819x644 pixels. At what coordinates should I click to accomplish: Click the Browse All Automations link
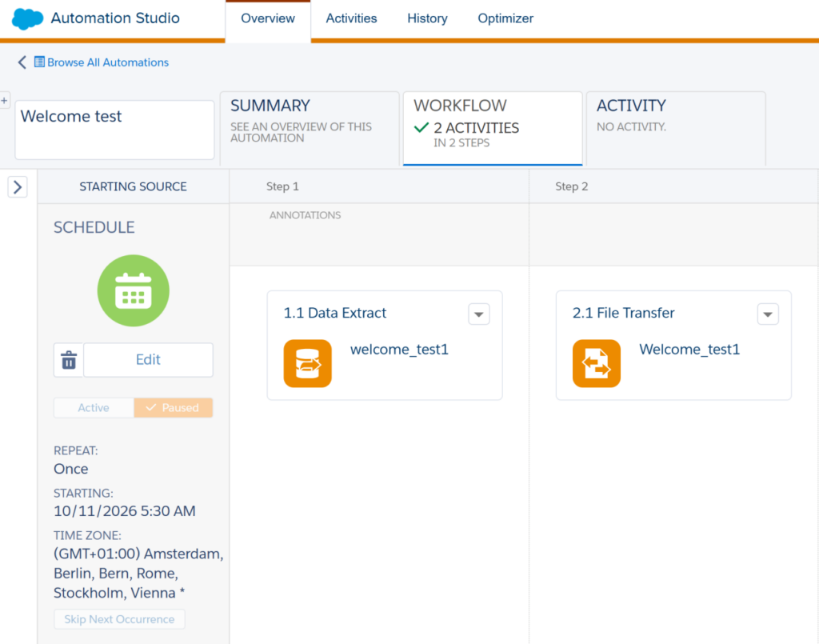(x=108, y=62)
